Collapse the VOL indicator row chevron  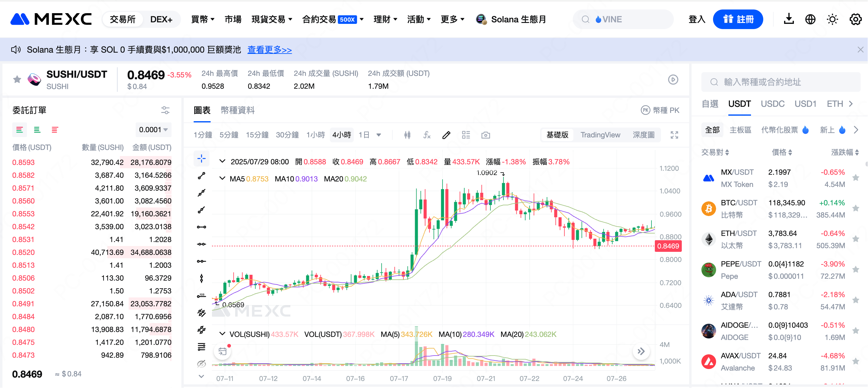[222, 334]
